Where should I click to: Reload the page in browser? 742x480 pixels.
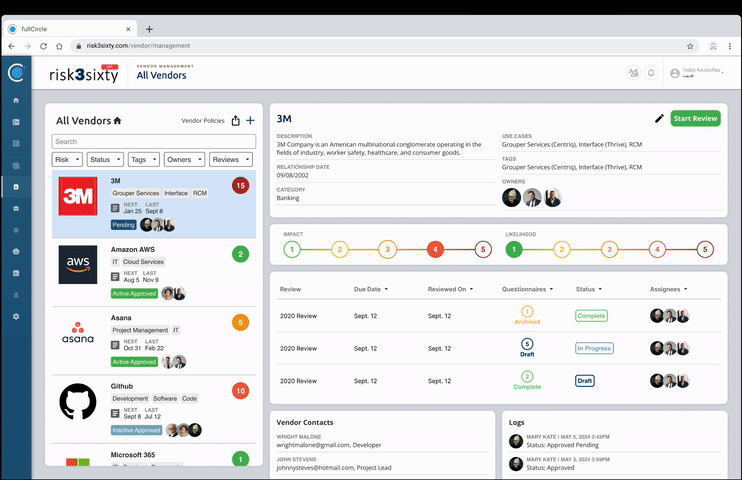pyautogui.click(x=44, y=46)
